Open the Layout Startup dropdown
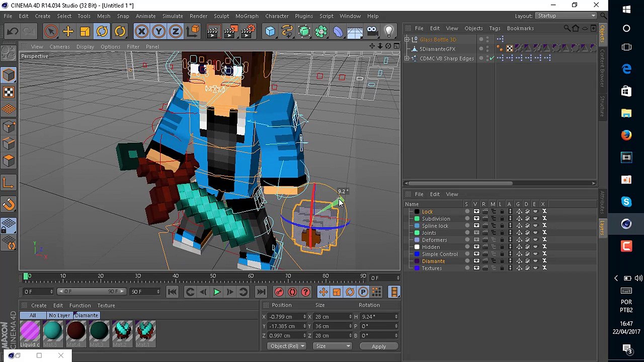644x362 pixels. pyautogui.click(x=566, y=16)
